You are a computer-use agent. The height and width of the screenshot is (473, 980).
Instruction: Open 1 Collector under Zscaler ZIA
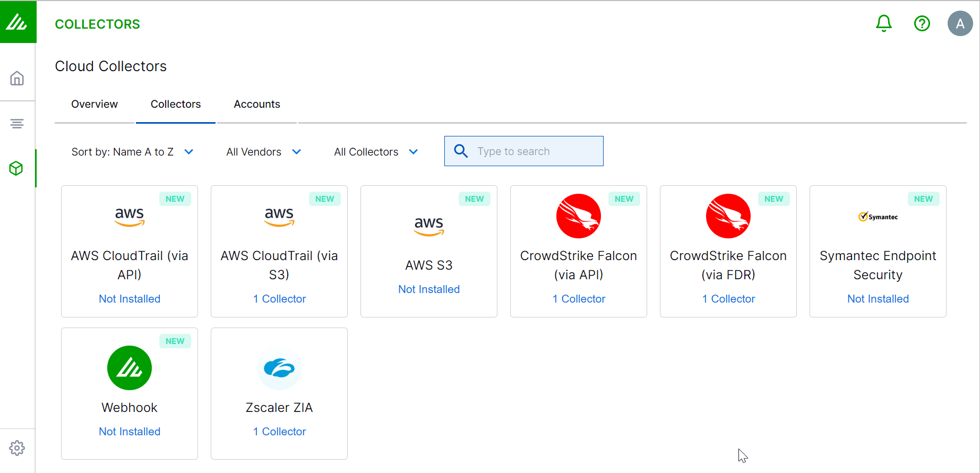coord(279,432)
